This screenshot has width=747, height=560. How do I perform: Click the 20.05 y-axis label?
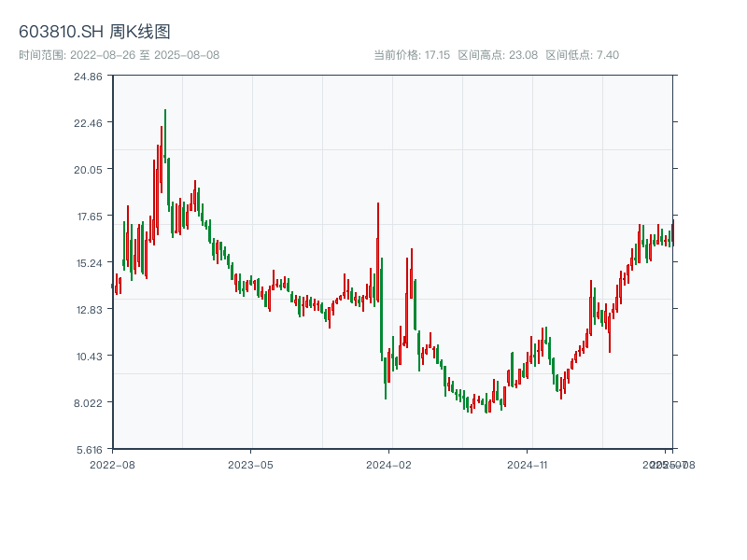[x=88, y=170]
